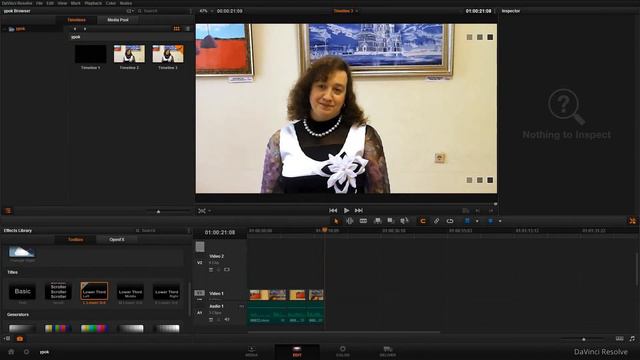
Task: Go back in browser navigation history
Action: click(75, 29)
